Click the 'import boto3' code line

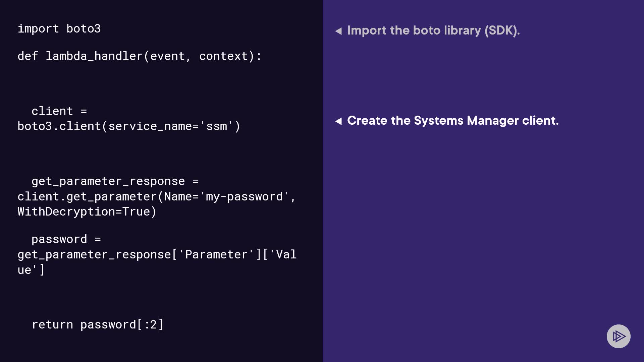59,29
